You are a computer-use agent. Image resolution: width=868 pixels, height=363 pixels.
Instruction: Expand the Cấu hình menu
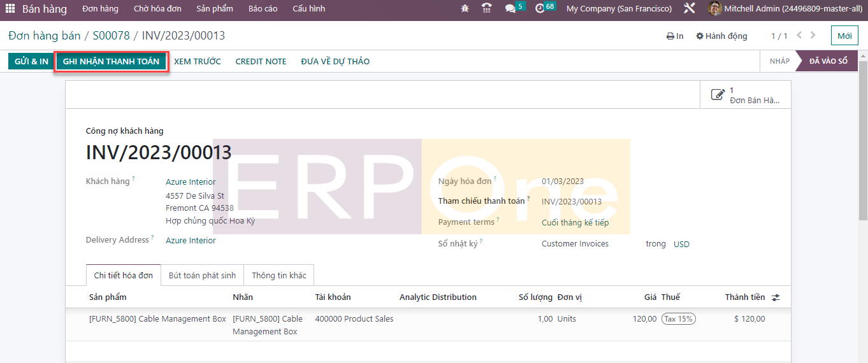click(308, 9)
